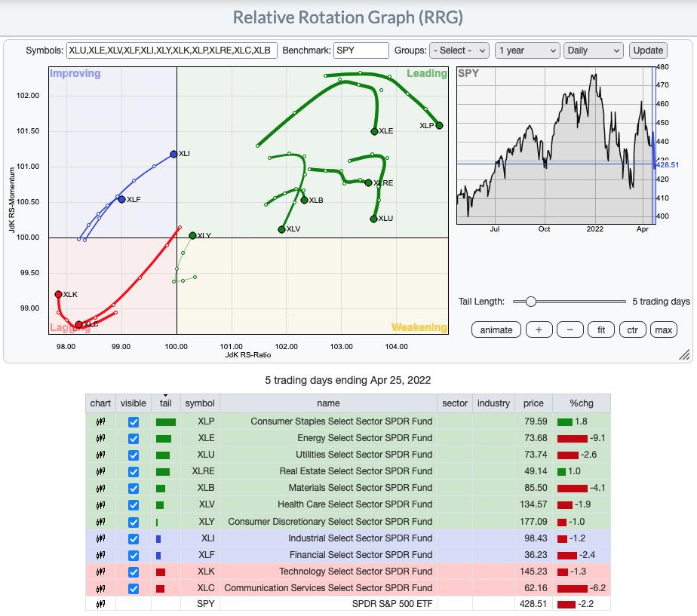Open the chart icon for XLC row

[x=100, y=588]
